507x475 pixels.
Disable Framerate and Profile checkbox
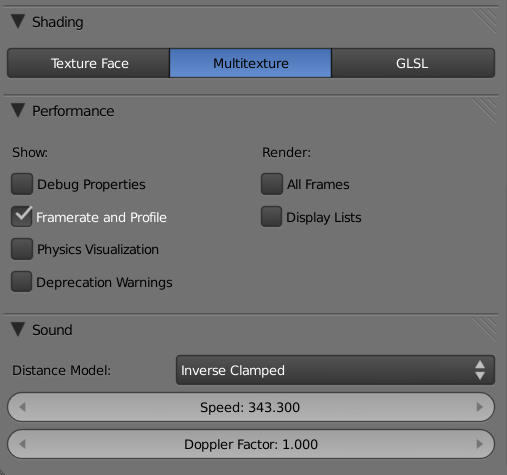pos(22,217)
